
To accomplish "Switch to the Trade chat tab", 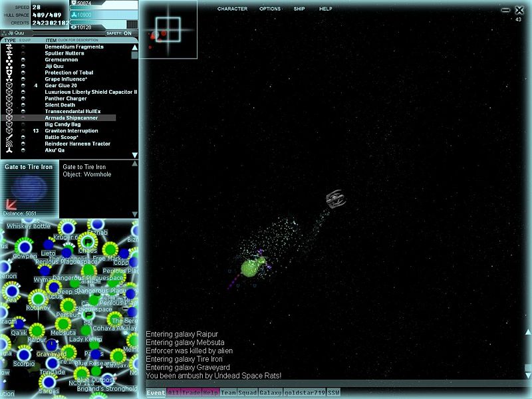I will [x=192, y=393].
